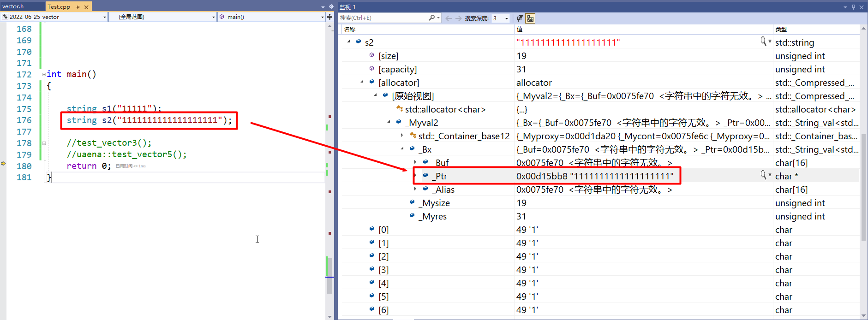Select the _Mysize row
Image resolution: width=868 pixels, height=320 pixels.
pyautogui.click(x=600, y=202)
